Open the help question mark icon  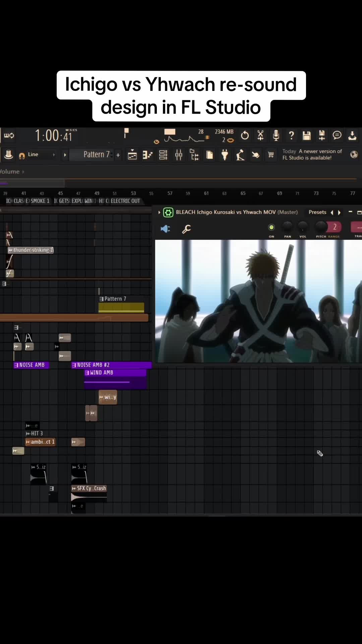pos(291,136)
